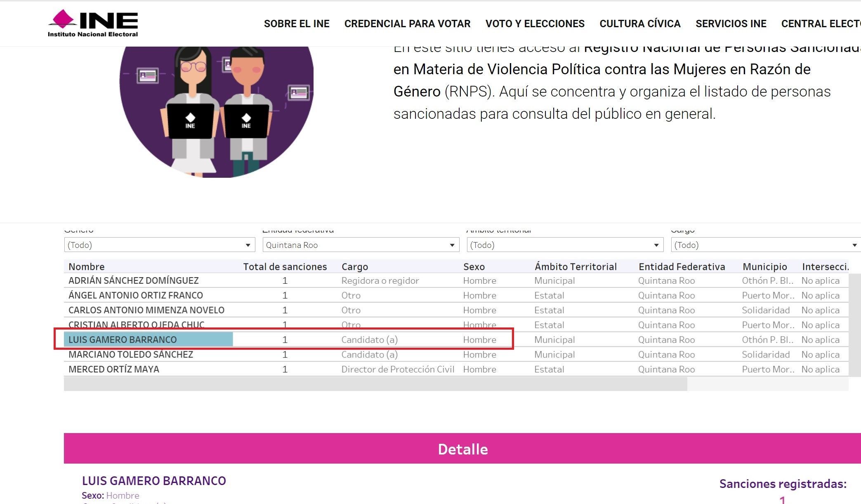Viewport: 861px width, 504px height.
Task: Click the INE logo
Action: click(93, 23)
